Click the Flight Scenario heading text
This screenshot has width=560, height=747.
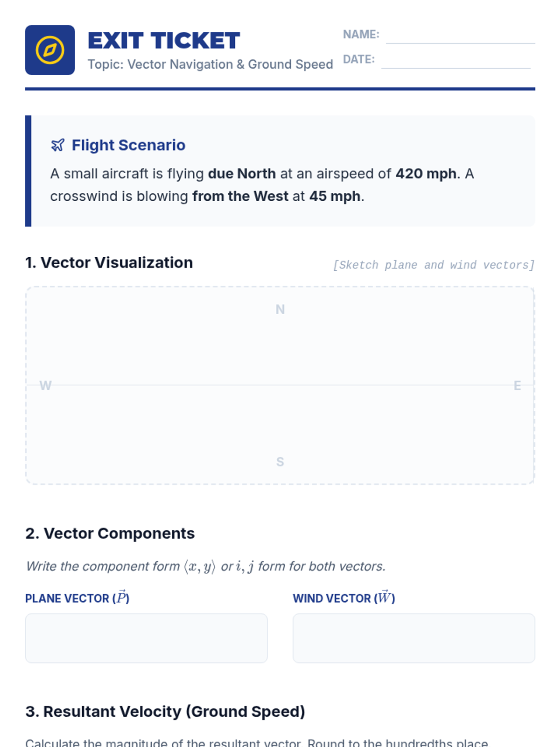[x=128, y=145]
